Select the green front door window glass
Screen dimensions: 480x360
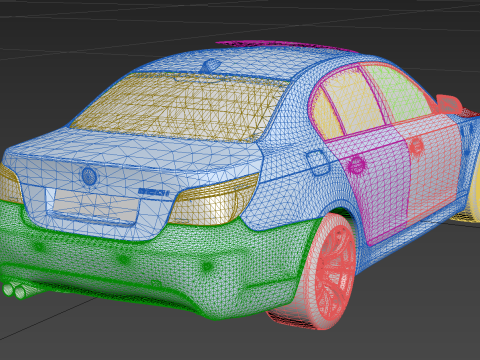pyautogui.click(x=398, y=92)
